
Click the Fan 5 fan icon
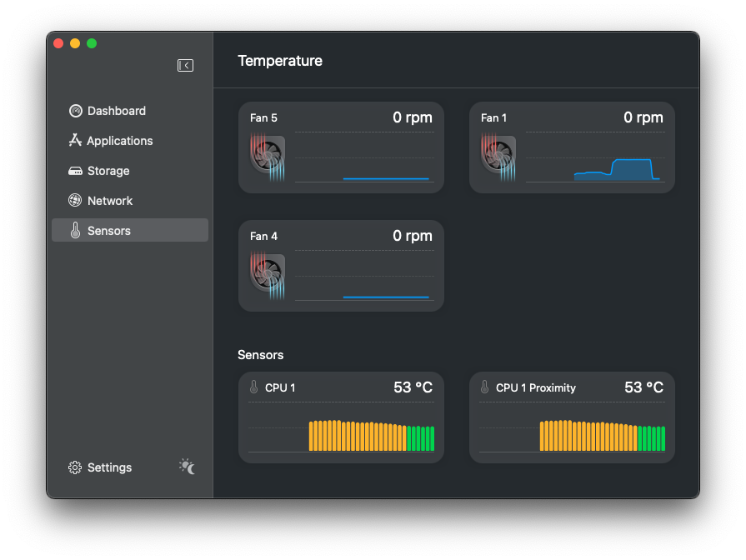click(268, 157)
